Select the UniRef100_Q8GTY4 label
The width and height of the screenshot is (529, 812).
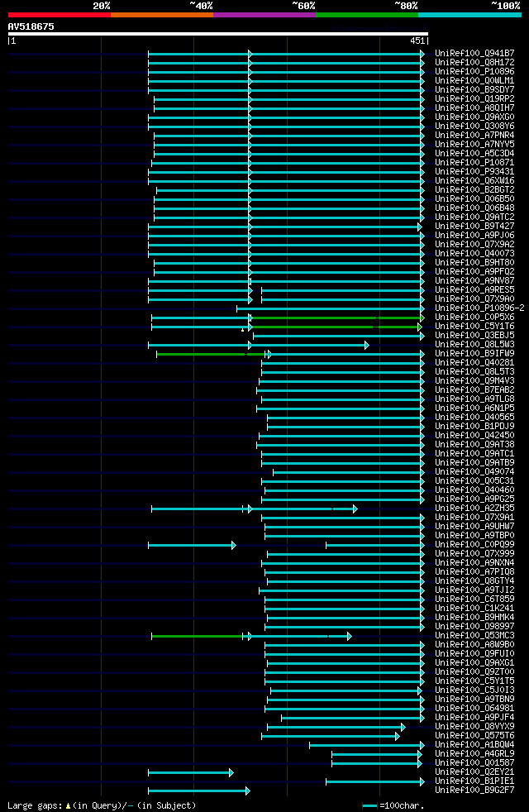coord(474,581)
